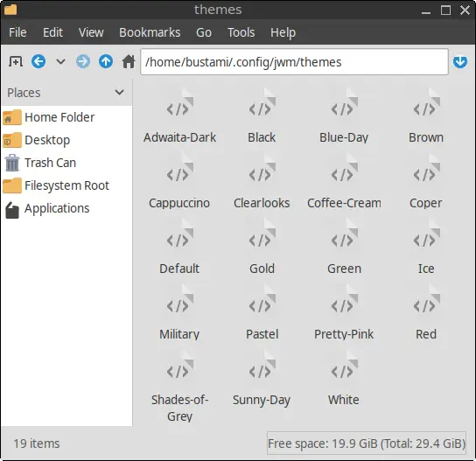476x461 pixels.
Task: Open the Edit menu
Action: coord(52,32)
